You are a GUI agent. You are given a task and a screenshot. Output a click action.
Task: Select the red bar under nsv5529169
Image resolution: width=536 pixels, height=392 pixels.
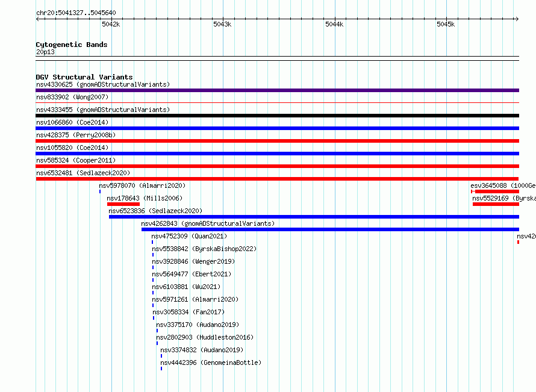click(496, 204)
